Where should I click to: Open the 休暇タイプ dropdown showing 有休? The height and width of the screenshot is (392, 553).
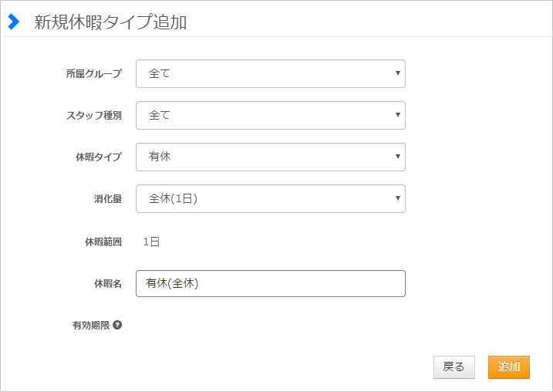coord(271,157)
